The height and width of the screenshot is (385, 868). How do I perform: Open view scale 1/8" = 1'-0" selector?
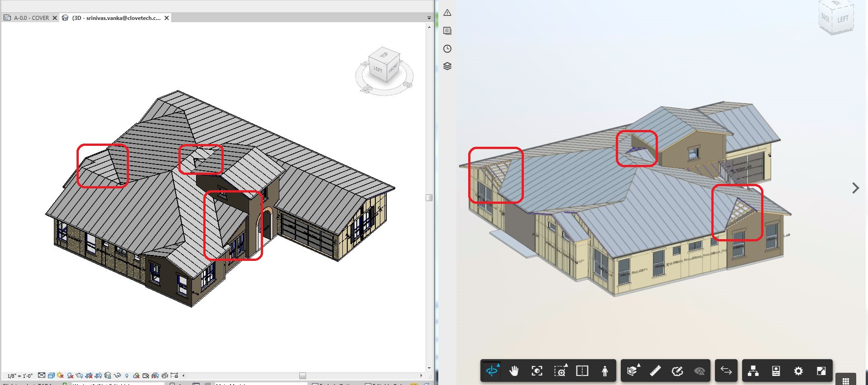20,376
